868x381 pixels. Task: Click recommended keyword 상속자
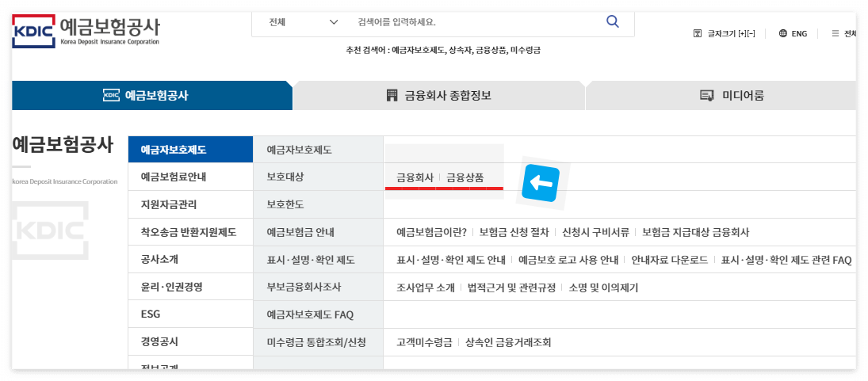(x=461, y=51)
